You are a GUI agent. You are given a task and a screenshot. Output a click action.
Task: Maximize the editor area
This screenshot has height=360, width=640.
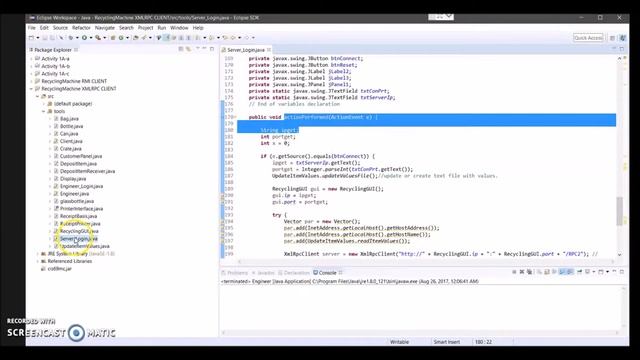tap(622, 49)
